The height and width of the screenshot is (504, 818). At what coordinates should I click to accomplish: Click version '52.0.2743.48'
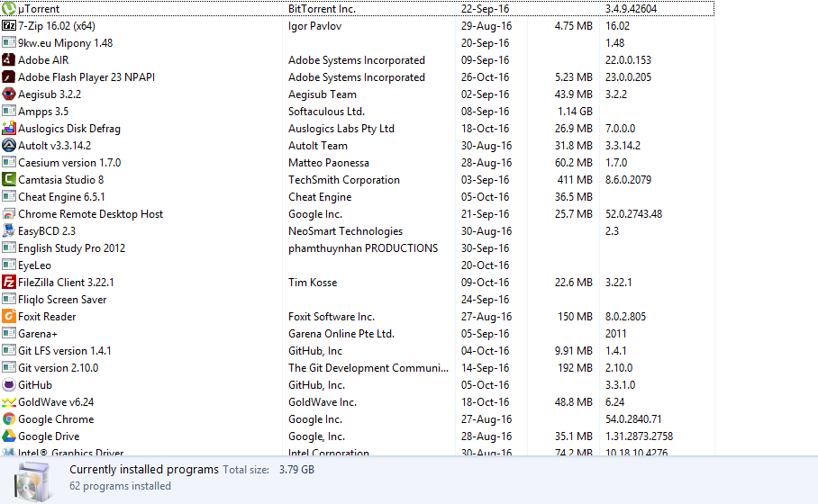click(633, 214)
